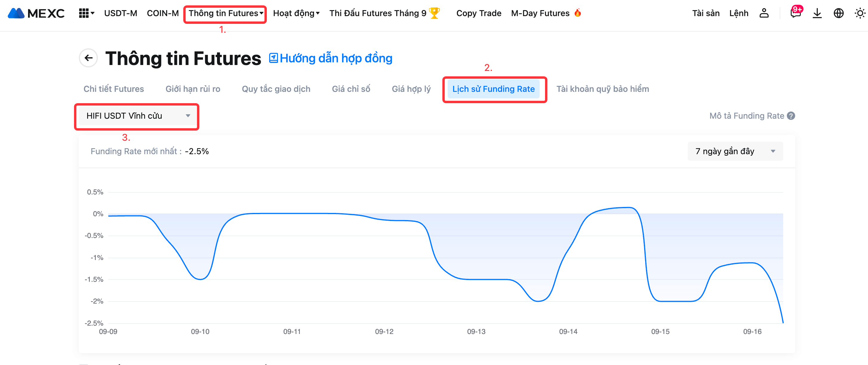This screenshot has width=868, height=365.
Task: Click the 09-13 point on the chart
Action: [476, 279]
